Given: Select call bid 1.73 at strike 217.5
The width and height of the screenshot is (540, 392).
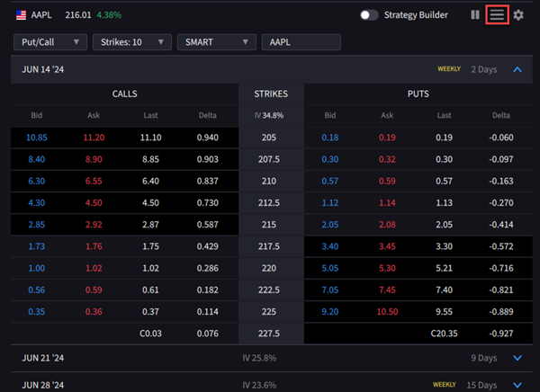Looking at the screenshot, I should [x=37, y=246].
